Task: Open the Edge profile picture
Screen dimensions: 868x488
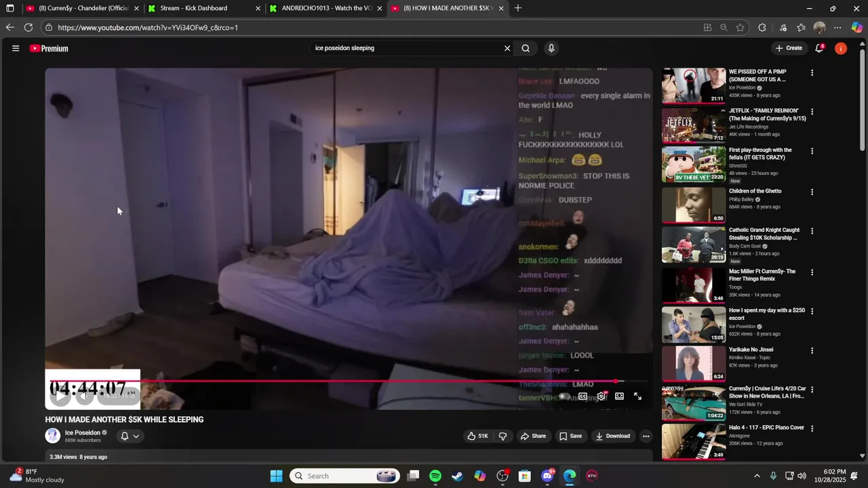Action: click(x=819, y=28)
